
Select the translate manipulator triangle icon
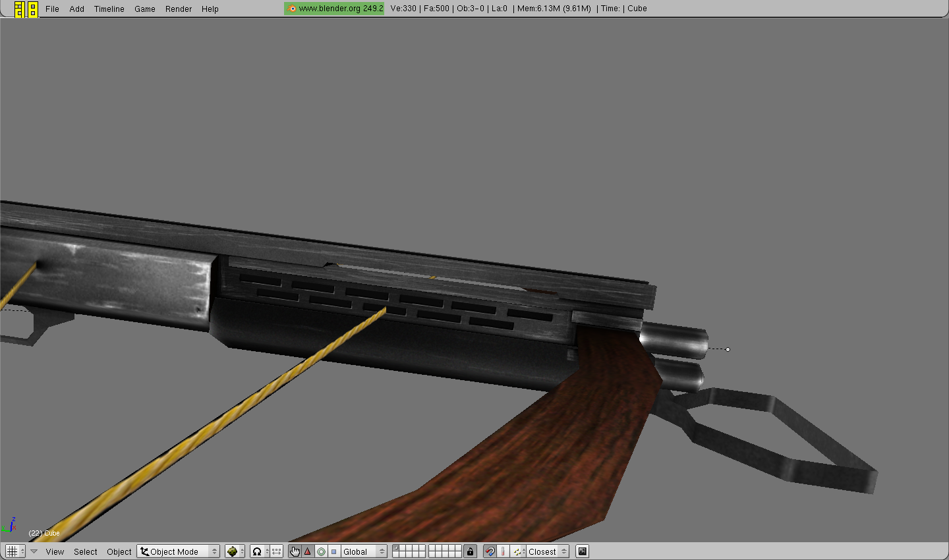308,551
